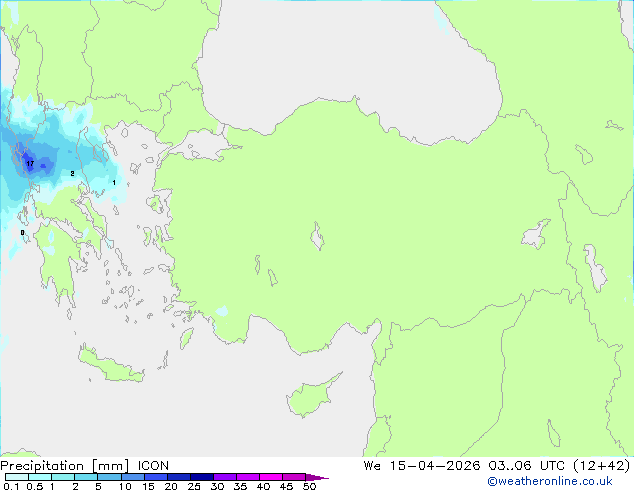Viewport: 634px width, 490px height.
Task: Click the over-50 arrow tip of the legend
Action: click(317, 477)
